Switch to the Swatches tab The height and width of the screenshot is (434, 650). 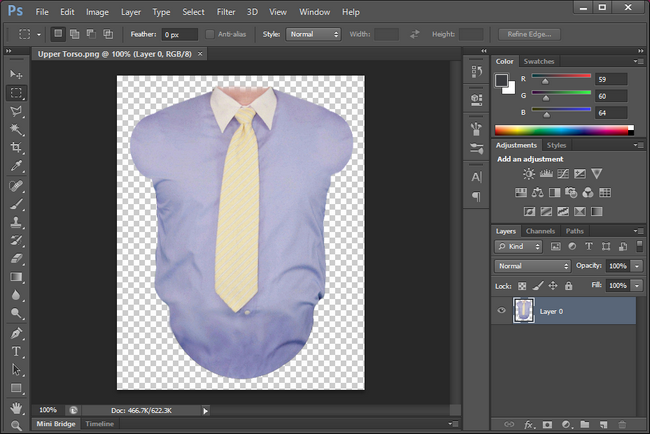(x=539, y=61)
